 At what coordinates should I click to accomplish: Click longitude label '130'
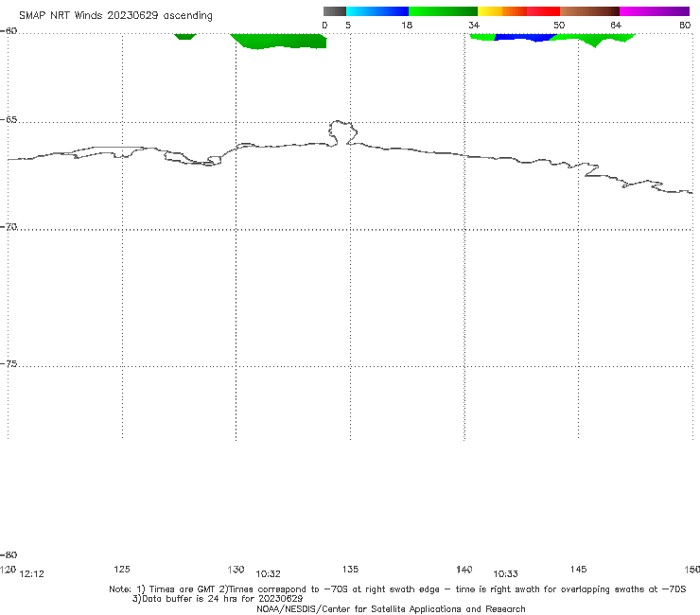click(x=236, y=569)
